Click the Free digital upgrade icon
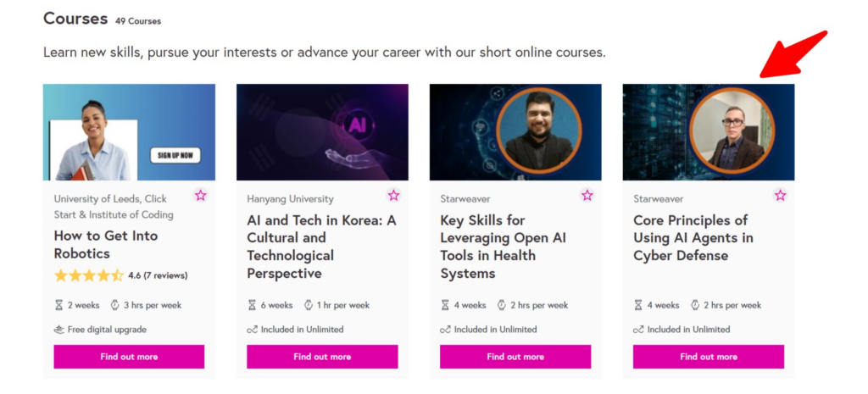Viewport: 868px width, 394px height. 59,330
